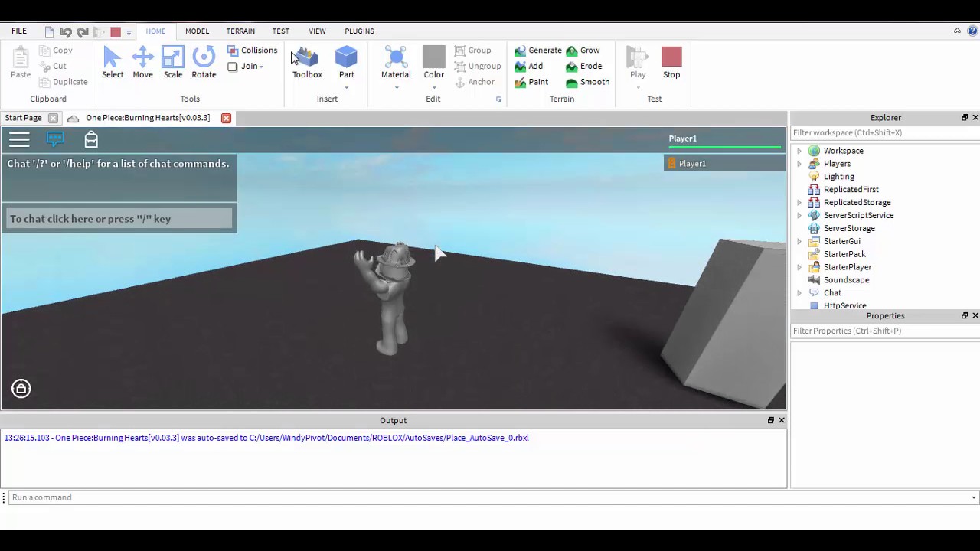
Task: Click the red stop square in quick access bar
Action: [116, 32]
